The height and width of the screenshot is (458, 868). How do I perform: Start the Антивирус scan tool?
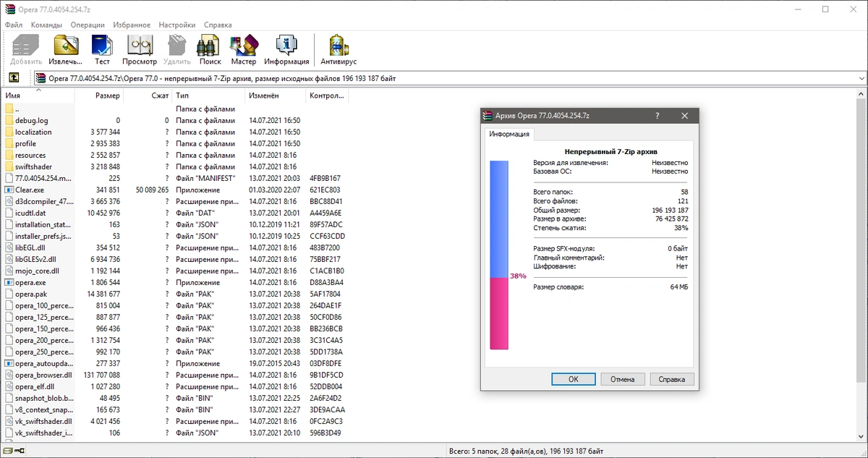[x=339, y=50]
